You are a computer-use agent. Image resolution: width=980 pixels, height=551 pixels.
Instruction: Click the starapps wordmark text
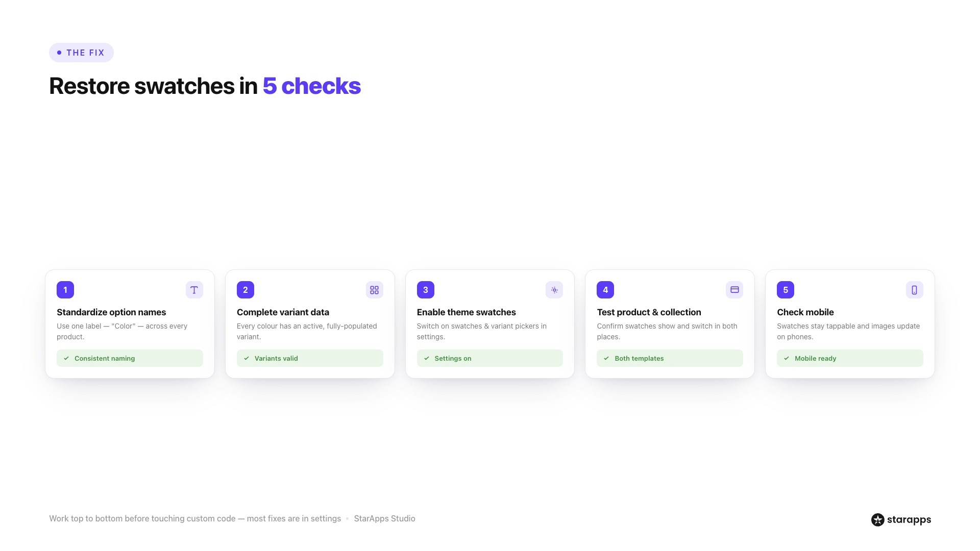pos(909,519)
